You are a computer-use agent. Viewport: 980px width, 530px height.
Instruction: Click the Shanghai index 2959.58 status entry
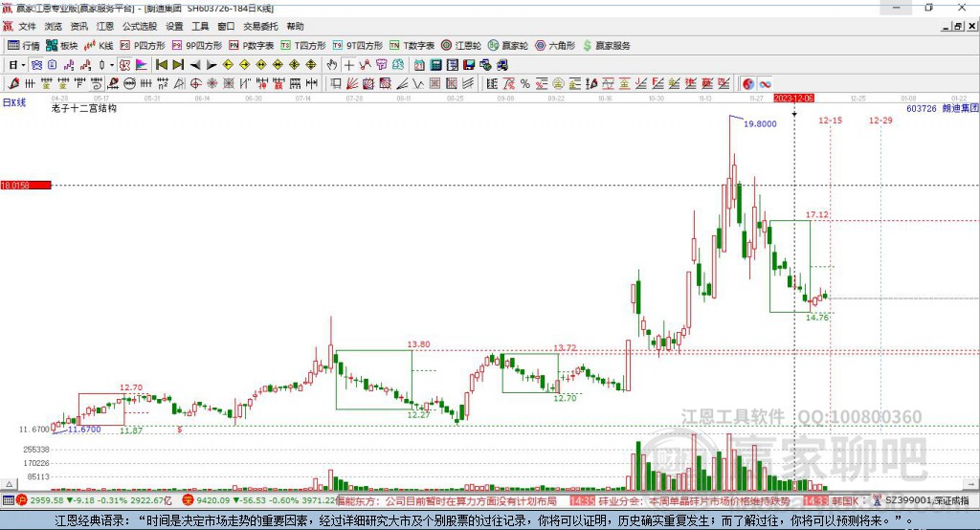[94, 500]
